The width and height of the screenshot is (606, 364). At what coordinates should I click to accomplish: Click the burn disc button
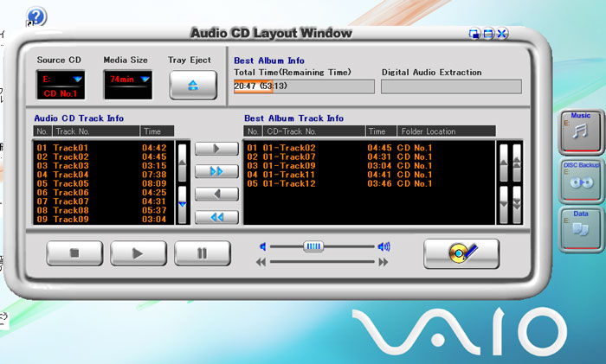pos(461,253)
